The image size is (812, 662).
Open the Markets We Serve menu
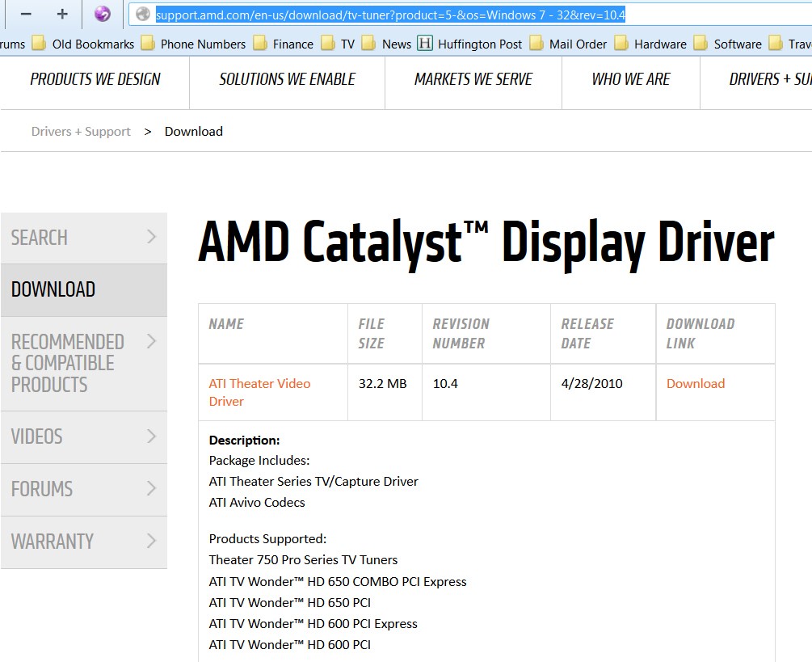tap(473, 79)
